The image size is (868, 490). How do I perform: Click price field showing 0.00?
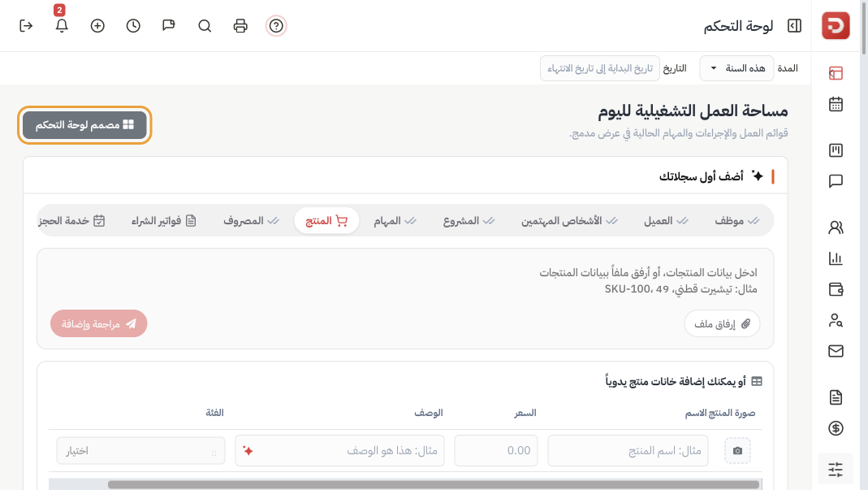pyautogui.click(x=496, y=451)
